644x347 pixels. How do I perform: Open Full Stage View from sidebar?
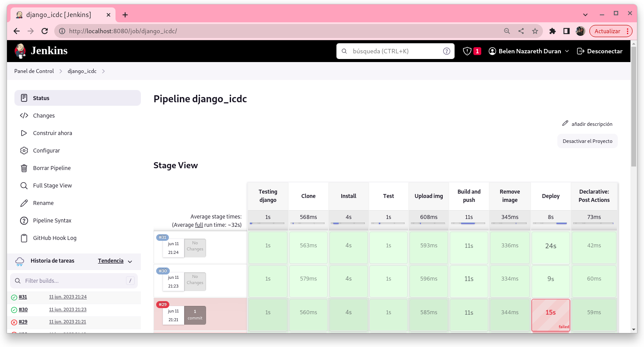pos(52,186)
